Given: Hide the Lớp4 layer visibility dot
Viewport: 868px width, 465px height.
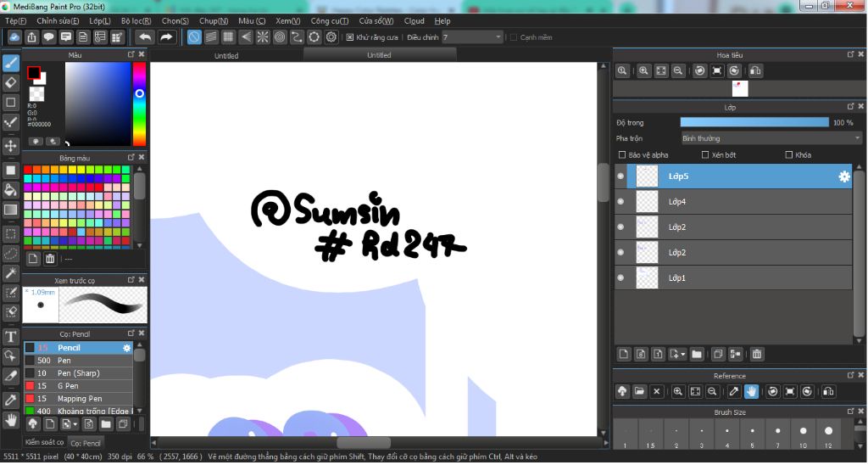Looking at the screenshot, I should (620, 202).
